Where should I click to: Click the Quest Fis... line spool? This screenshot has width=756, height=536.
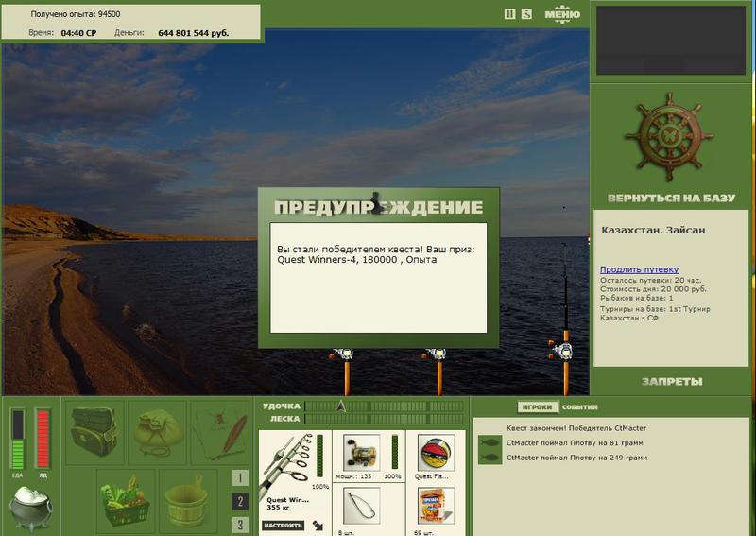point(436,453)
